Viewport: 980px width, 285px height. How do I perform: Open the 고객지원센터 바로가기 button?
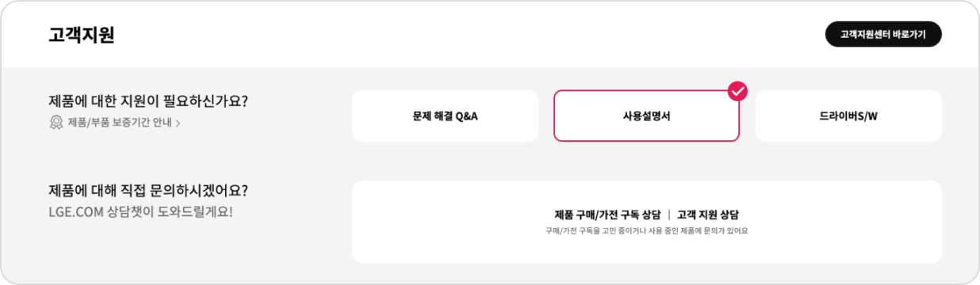pyautogui.click(x=882, y=35)
